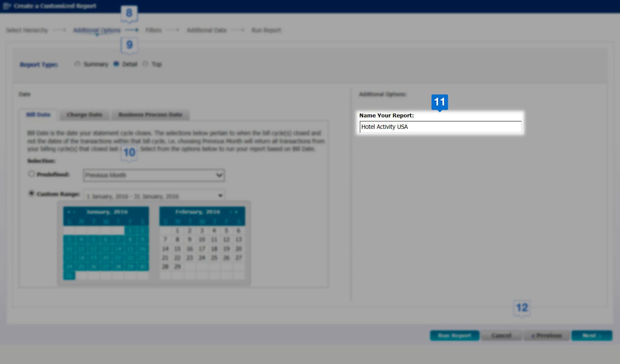The height and width of the screenshot is (364, 620).
Task: Click inside the 'Name Your Report' text field
Action: [x=440, y=127]
